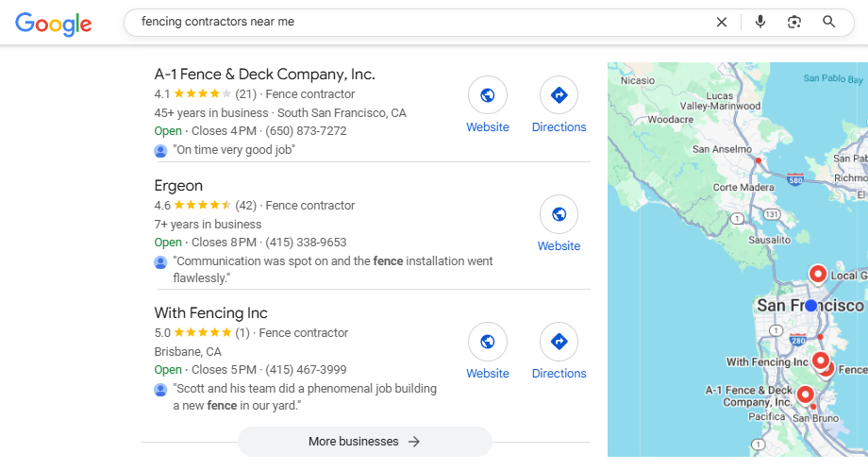
Task: Open the Ergeon business listing
Action: tap(178, 186)
